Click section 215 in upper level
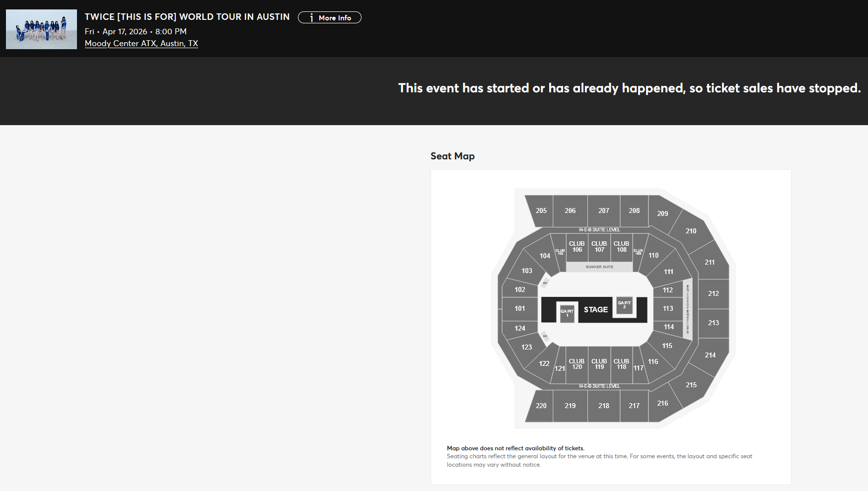868x491 pixels. click(691, 385)
